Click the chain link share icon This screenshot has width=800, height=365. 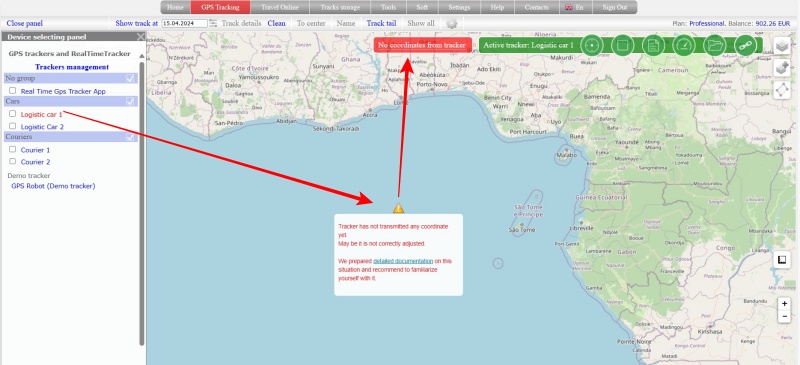click(x=746, y=45)
